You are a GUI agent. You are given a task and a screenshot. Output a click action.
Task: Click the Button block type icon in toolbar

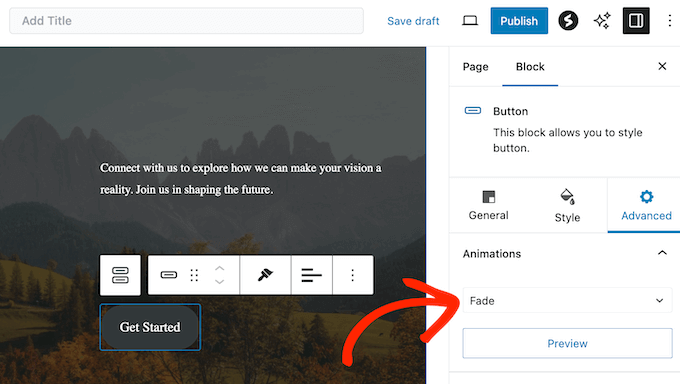169,275
